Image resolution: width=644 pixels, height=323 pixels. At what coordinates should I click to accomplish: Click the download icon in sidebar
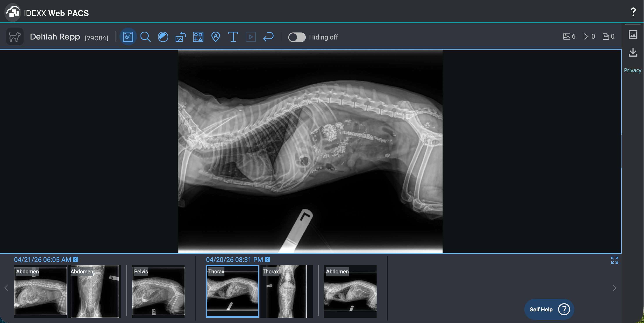point(633,52)
